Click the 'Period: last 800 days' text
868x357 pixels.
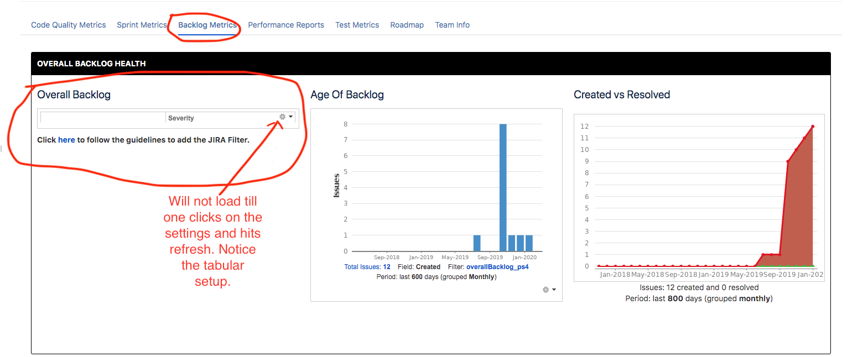point(699,298)
